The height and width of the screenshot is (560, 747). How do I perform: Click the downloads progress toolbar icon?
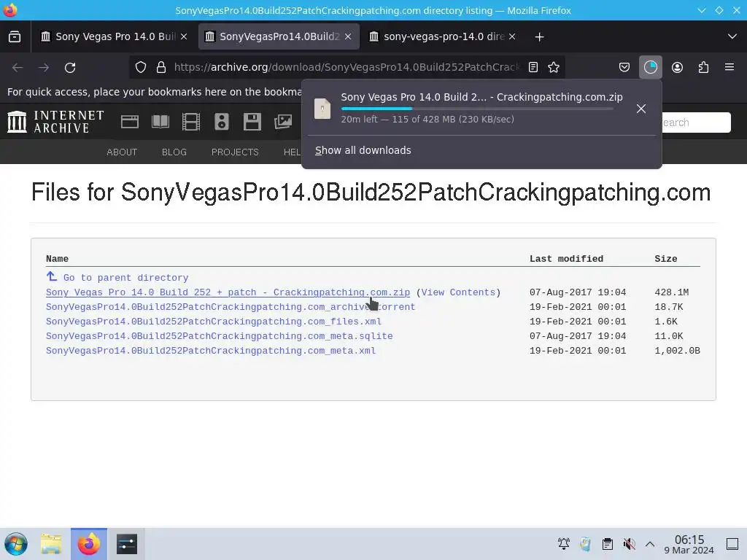650,67
